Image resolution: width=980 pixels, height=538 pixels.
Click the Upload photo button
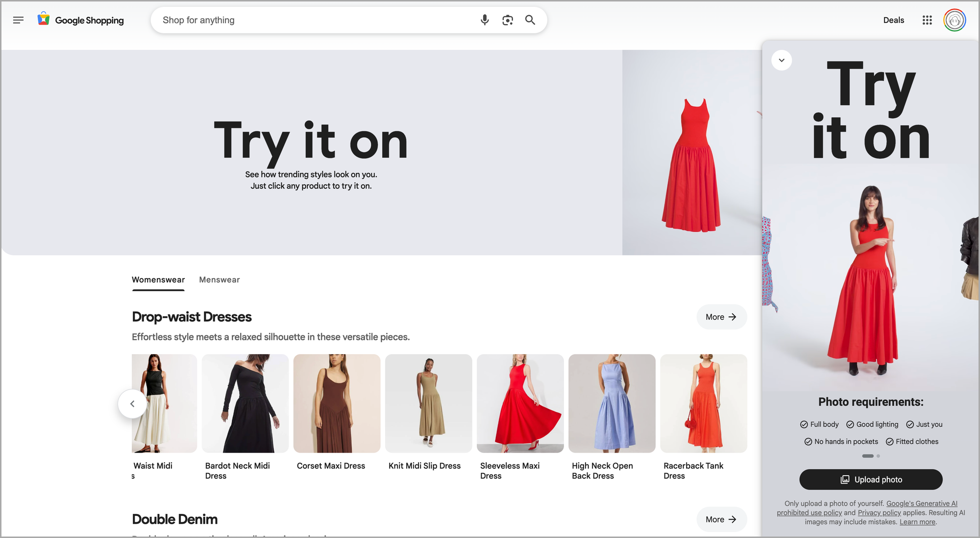pyautogui.click(x=871, y=480)
